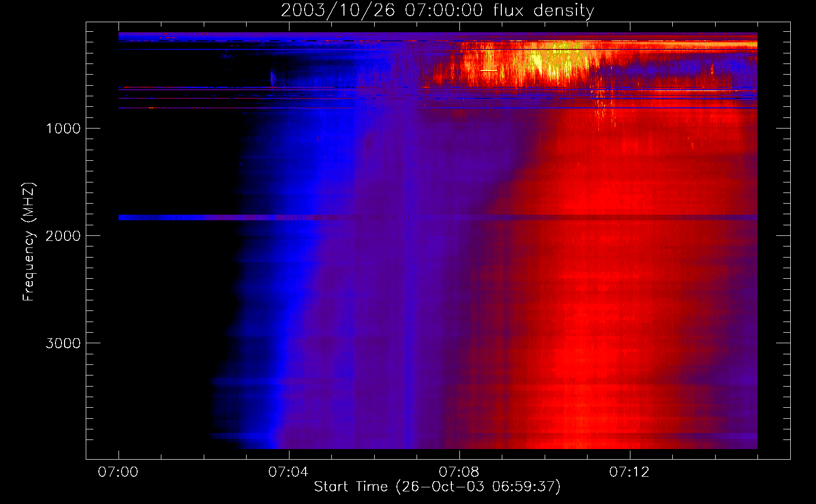
Task: Click the small white dash marker in the red burst
Action: pyautogui.click(x=489, y=71)
